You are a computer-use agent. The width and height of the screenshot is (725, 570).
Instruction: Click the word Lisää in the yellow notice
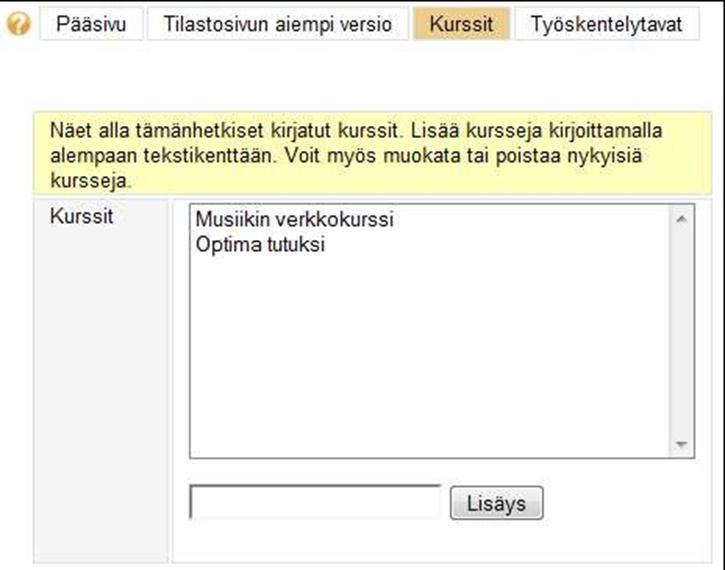pos(435,130)
